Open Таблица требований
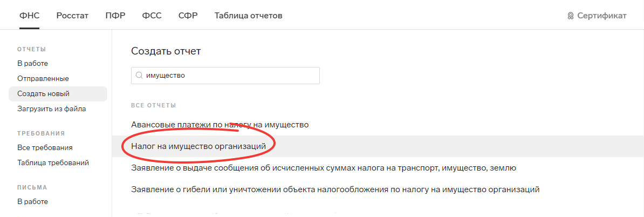The width and height of the screenshot is (644, 217). [x=53, y=163]
